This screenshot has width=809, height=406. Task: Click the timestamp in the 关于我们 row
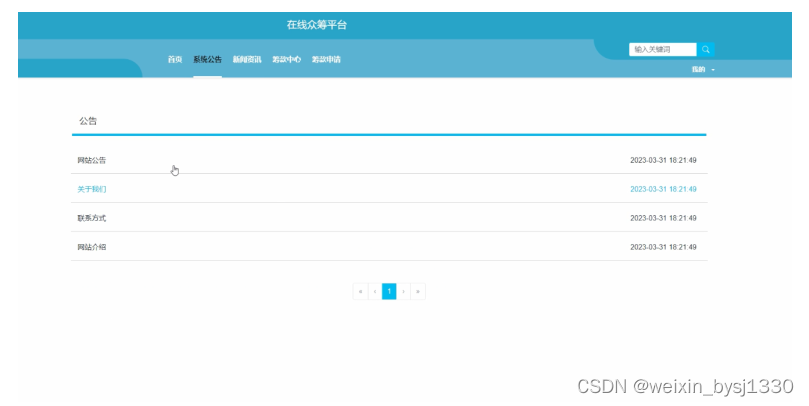pos(663,189)
